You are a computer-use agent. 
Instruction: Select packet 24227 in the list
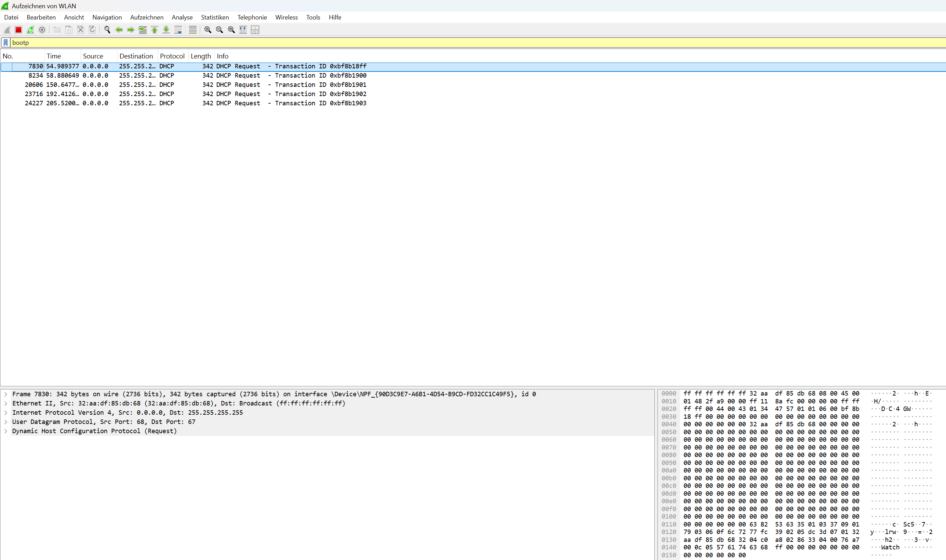coord(189,103)
